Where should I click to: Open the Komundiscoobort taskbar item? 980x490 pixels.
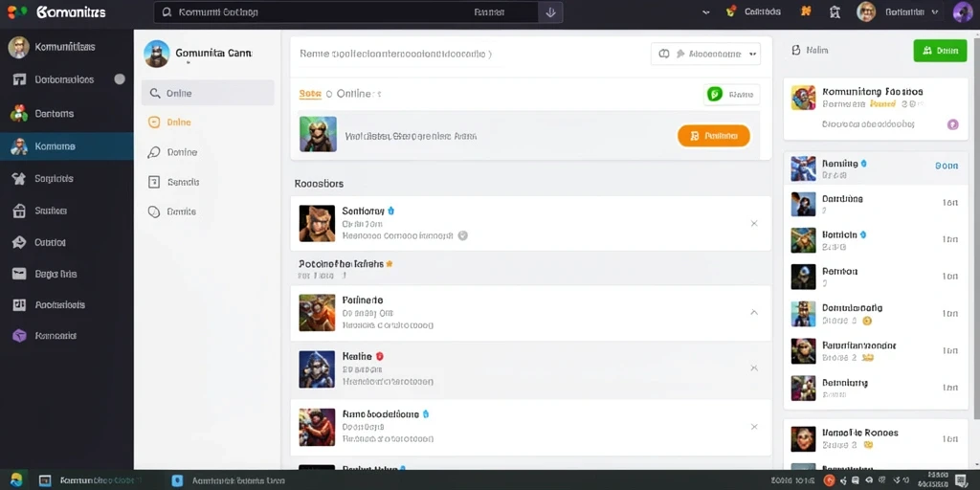point(91,480)
